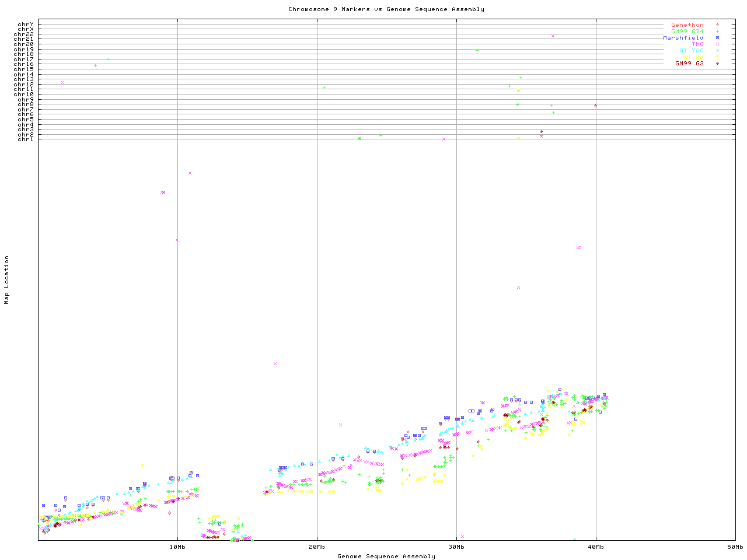Viewport: 747px width, 560px height.
Task: Click the magenta X TNG legend marker
Action: point(717,44)
